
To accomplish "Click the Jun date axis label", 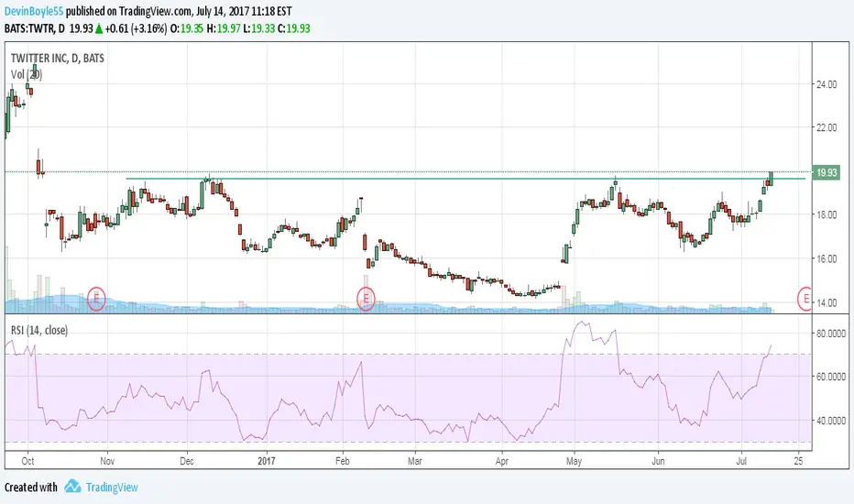I will 658,461.
